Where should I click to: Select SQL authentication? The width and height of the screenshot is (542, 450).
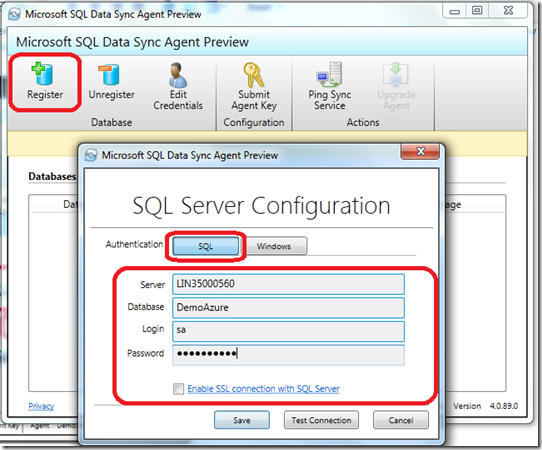click(x=205, y=246)
